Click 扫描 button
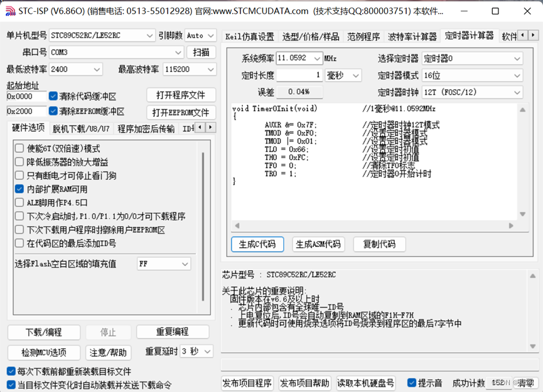Viewport: 543px width, 392px height. [202, 52]
